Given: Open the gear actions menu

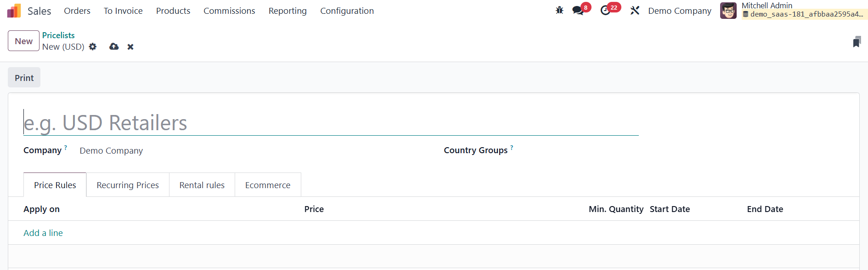Looking at the screenshot, I should coord(93,47).
